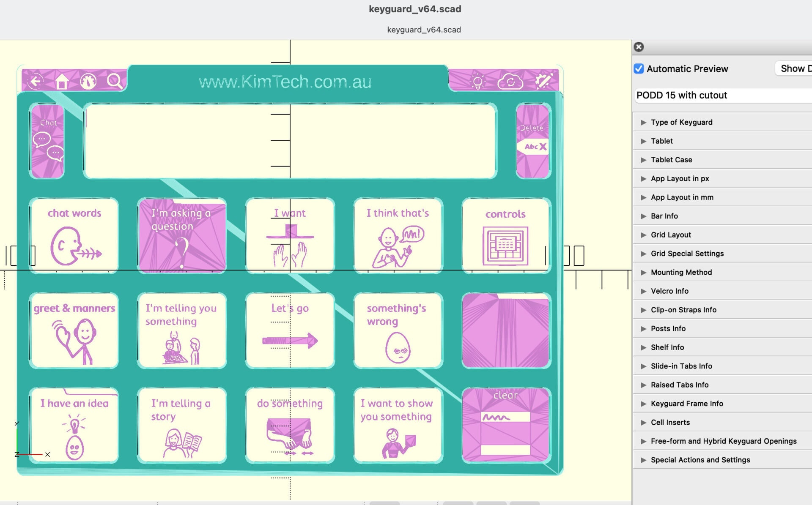Viewport: 812px width, 505px height.
Task: Expand Free-form and Hybrid Keyguard Openings section
Action: [723, 441]
